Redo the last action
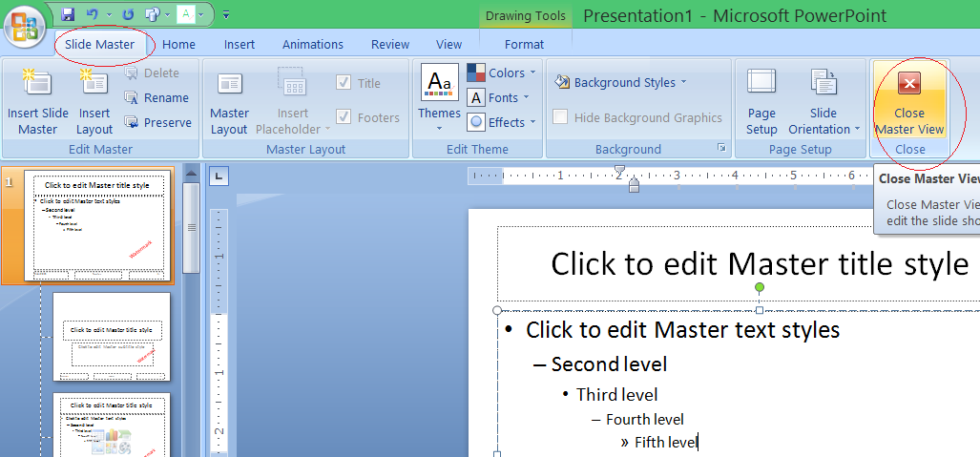The height and width of the screenshot is (457, 980). pyautogui.click(x=128, y=13)
